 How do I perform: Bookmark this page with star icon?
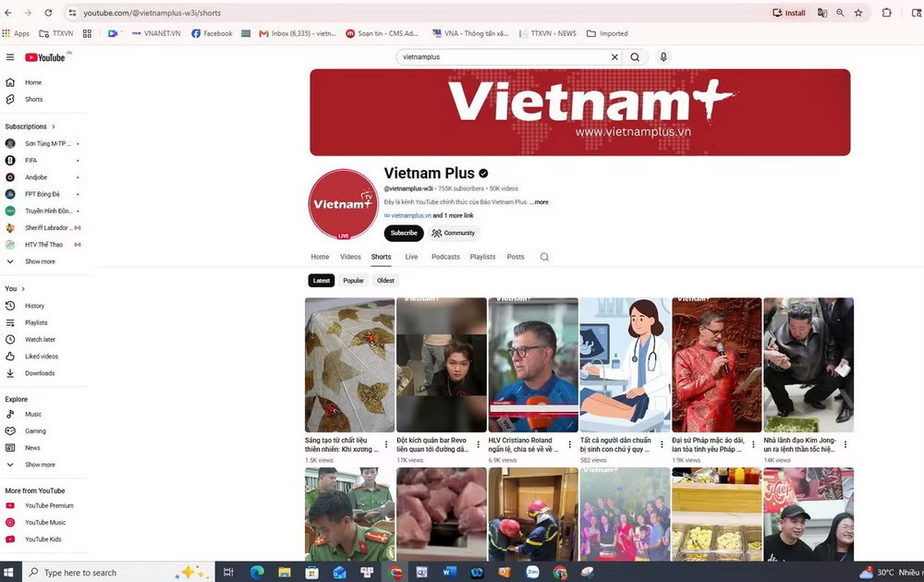click(x=858, y=12)
